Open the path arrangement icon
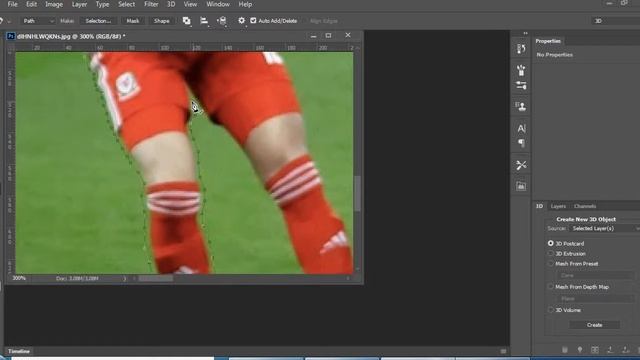The width and height of the screenshot is (640, 360). pyautogui.click(x=222, y=21)
